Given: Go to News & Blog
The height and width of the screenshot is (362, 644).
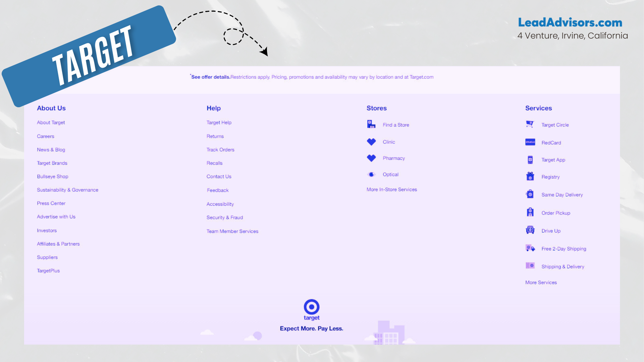Looking at the screenshot, I should point(51,150).
